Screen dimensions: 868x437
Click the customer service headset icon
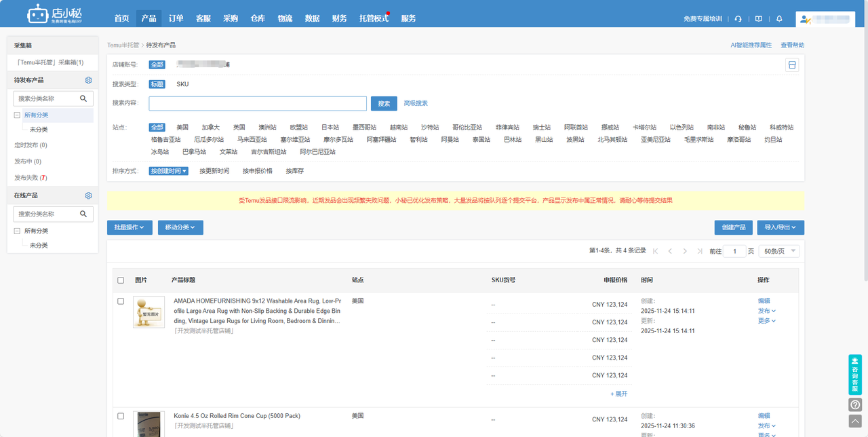click(738, 19)
